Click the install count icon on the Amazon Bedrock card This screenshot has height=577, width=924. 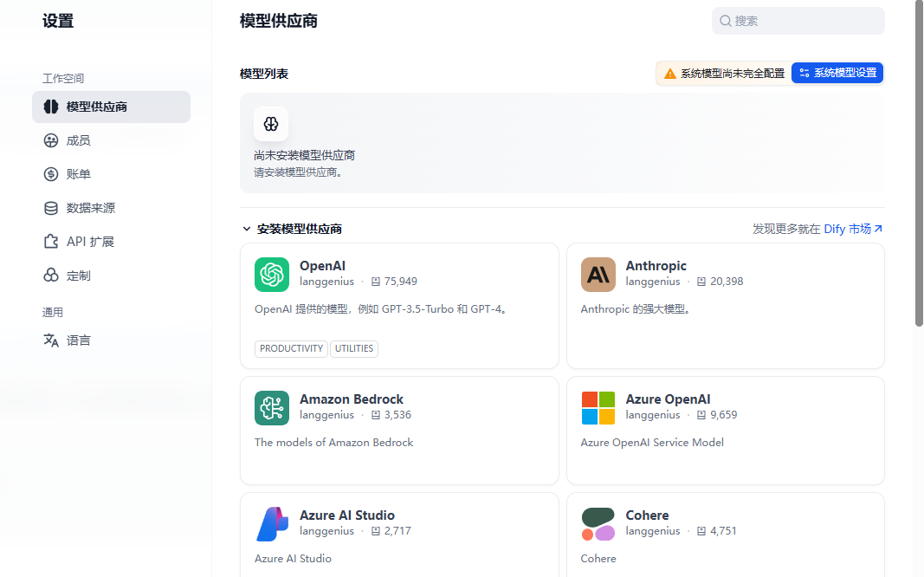[x=375, y=415]
